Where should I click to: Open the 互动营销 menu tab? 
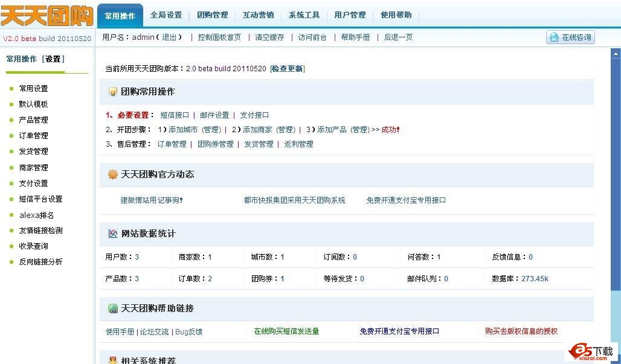tap(258, 15)
